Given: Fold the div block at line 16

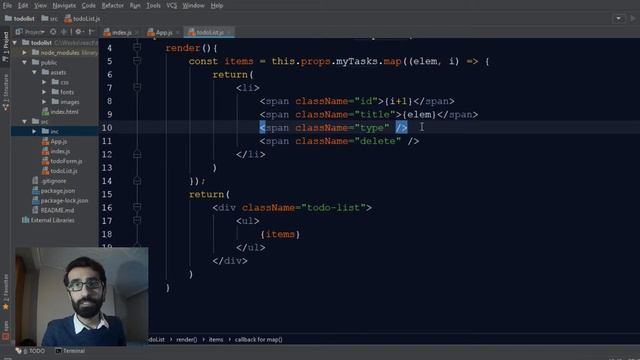Looking at the screenshot, I should (x=137, y=207).
